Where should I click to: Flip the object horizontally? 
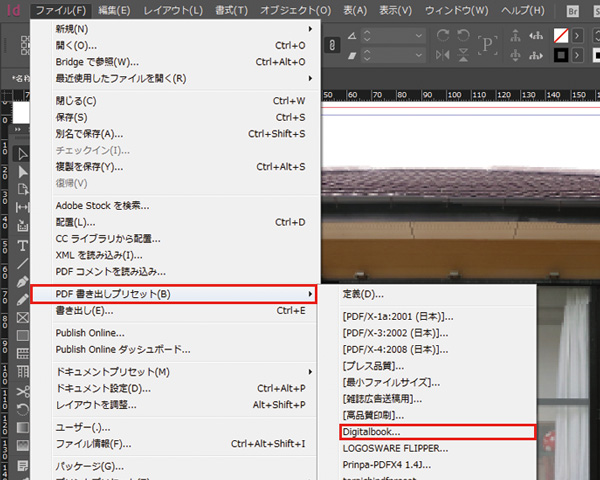[443, 55]
